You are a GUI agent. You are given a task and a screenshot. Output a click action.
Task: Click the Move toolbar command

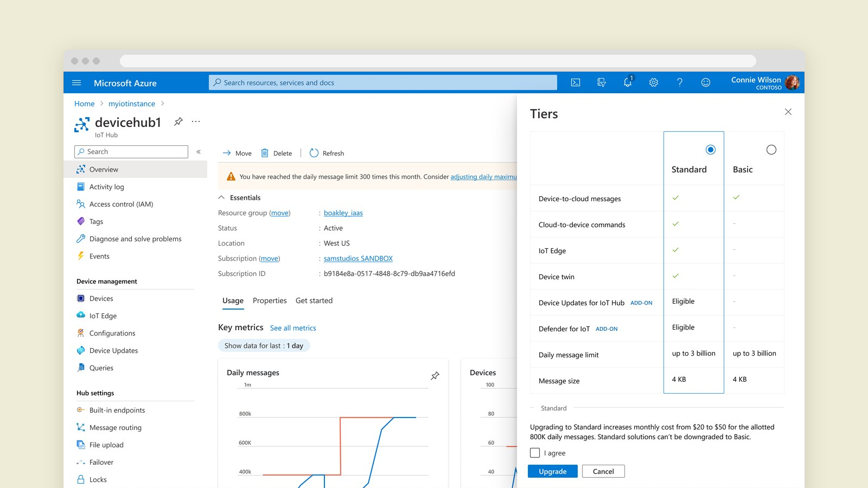pyautogui.click(x=237, y=153)
